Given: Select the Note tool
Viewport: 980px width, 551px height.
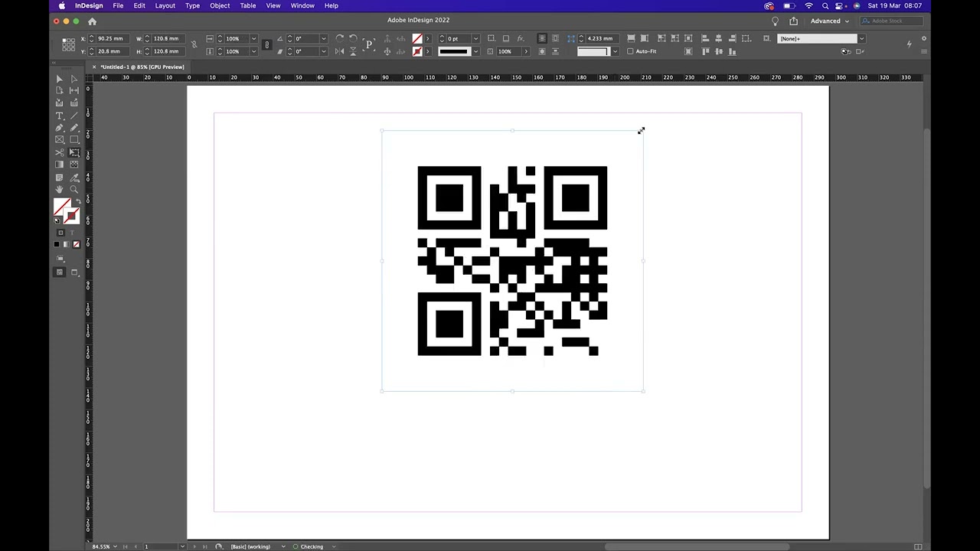Looking at the screenshot, I should tap(59, 178).
